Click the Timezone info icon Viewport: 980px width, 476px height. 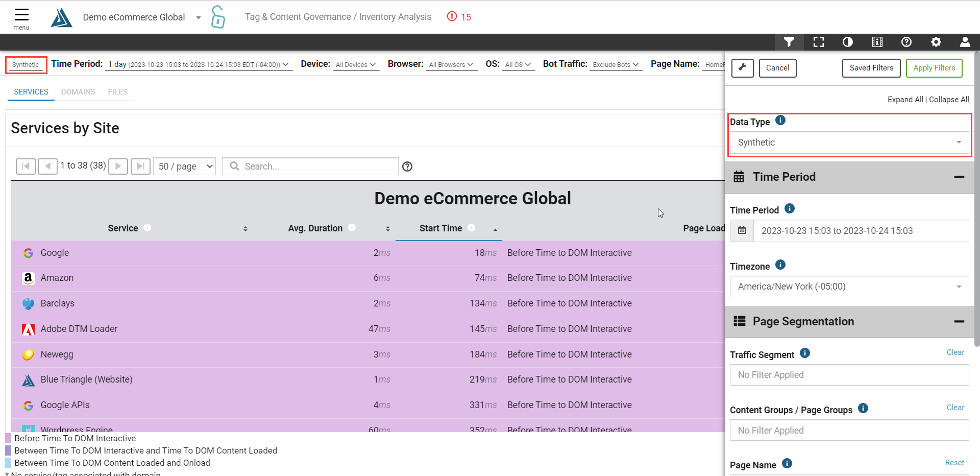(x=780, y=265)
